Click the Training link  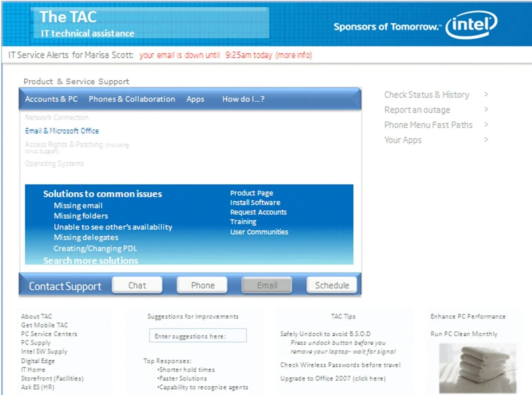pyautogui.click(x=243, y=222)
